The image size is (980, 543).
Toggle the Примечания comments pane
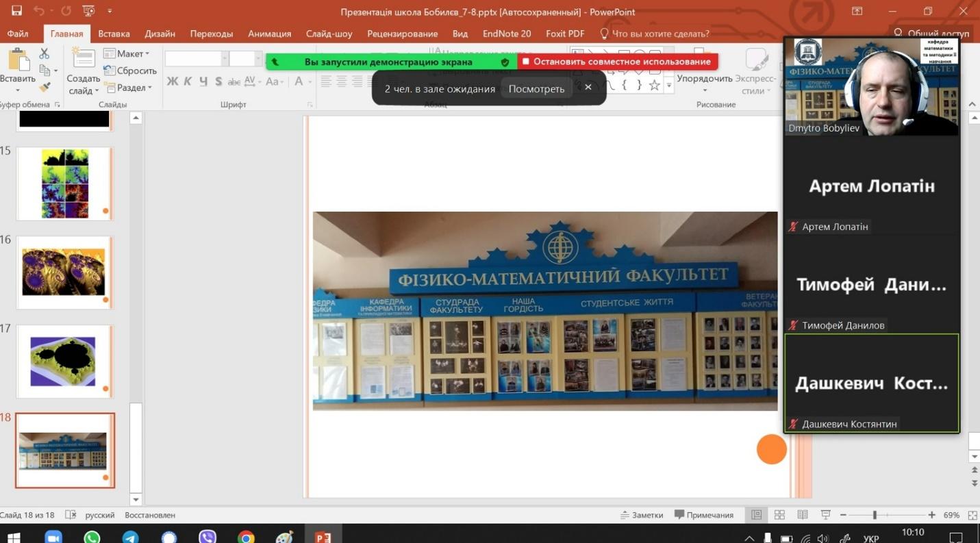coord(704,515)
